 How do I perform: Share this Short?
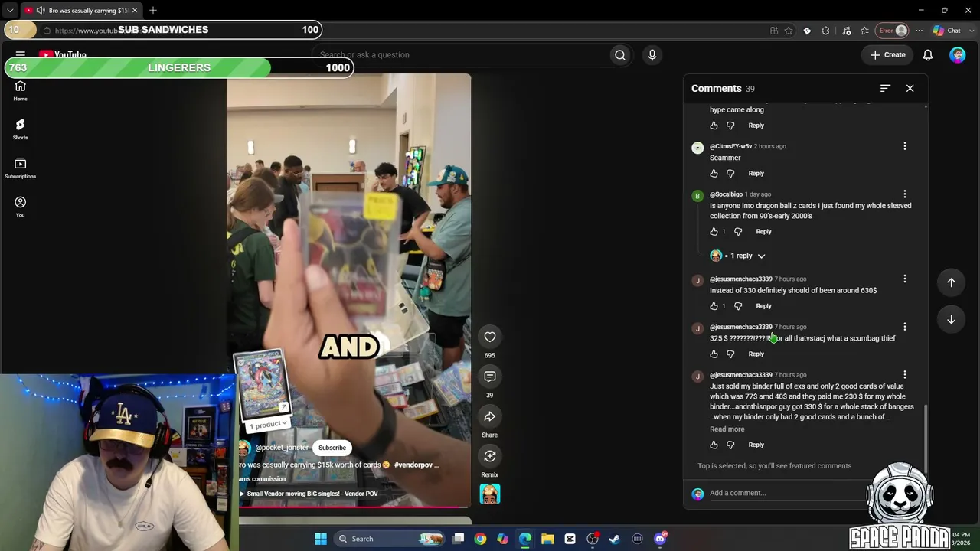(x=490, y=416)
